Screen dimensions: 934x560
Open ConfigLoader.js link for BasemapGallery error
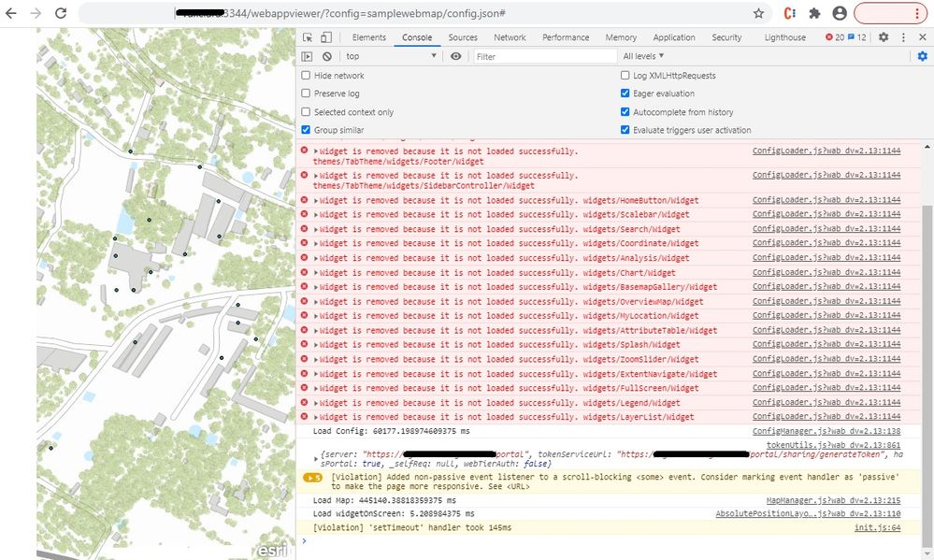point(826,287)
